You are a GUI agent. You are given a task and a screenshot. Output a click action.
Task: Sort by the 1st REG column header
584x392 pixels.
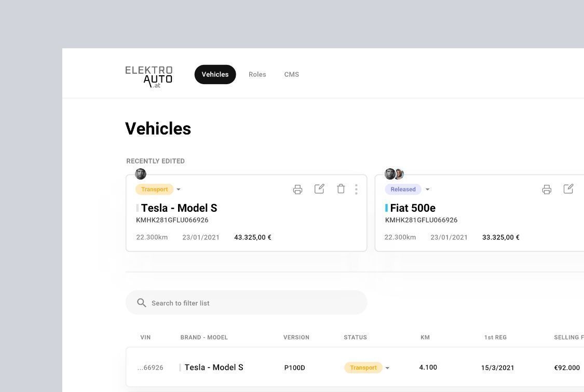tap(495, 337)
